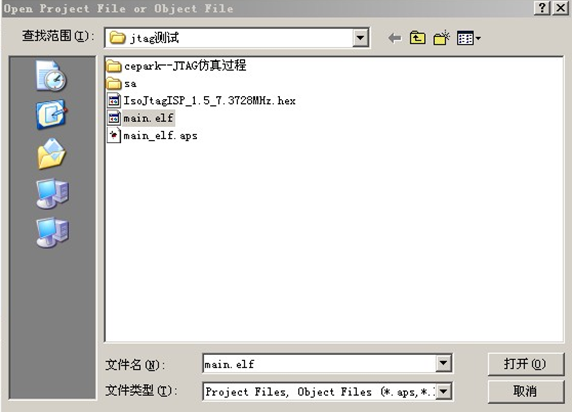Click the Back arrow navigation icon
Screen dimensions: 572x412
coord(395,38)
